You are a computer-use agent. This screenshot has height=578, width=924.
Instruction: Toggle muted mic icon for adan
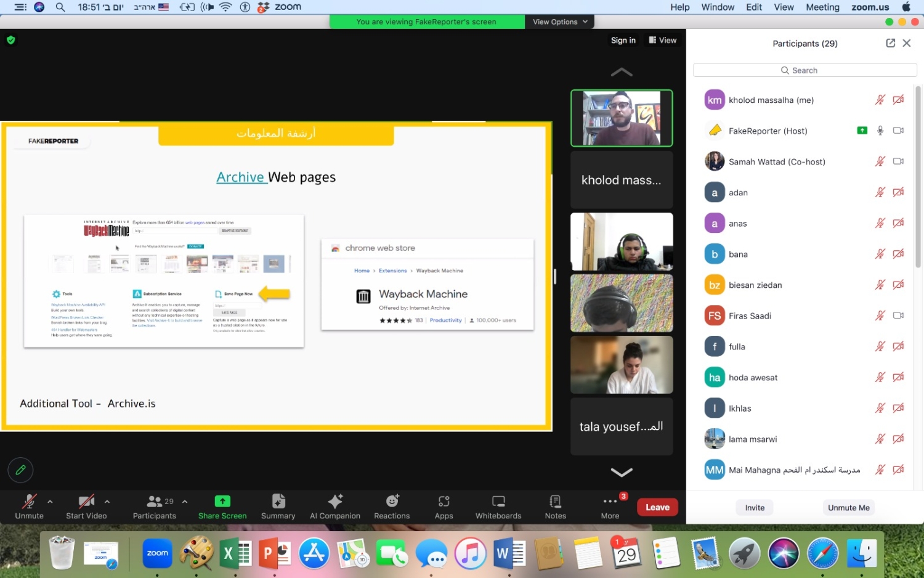coord(880,192)
